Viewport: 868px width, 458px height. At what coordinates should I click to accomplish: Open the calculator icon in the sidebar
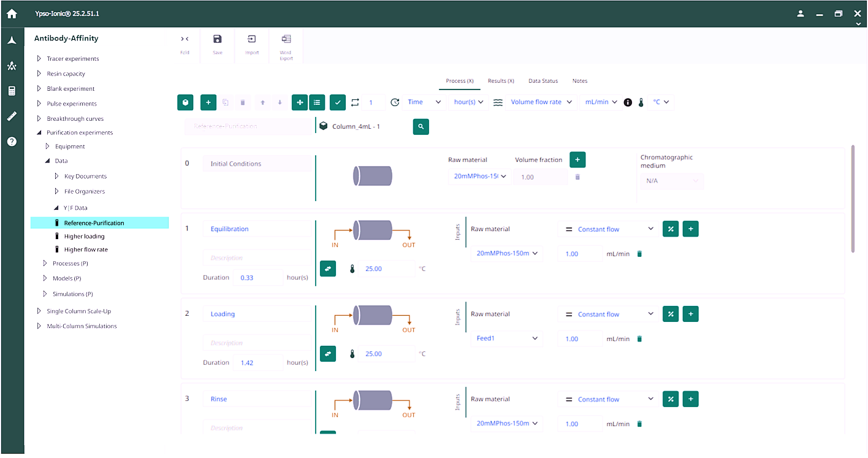12,92
